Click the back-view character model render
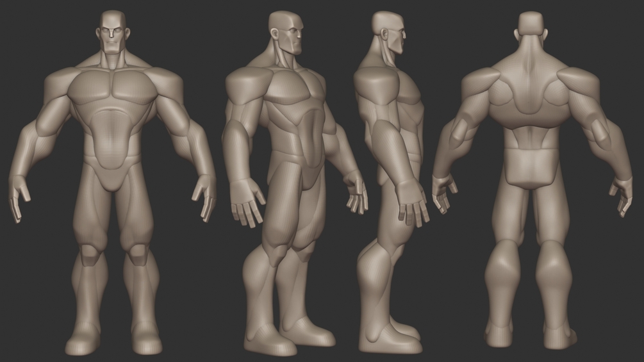644x362 pixels. pyautogui.click(x=532, y=181)
